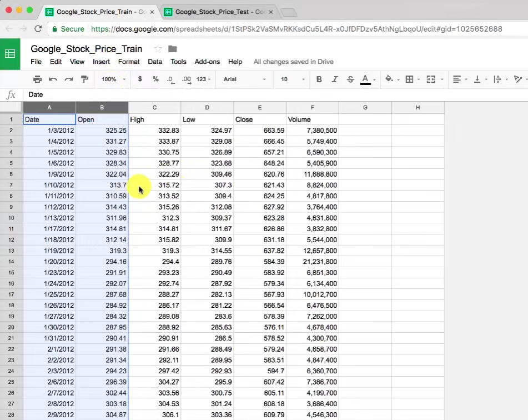Screen dimensions: 528x420
Task: Undo the last action
Action: [53, 79]
